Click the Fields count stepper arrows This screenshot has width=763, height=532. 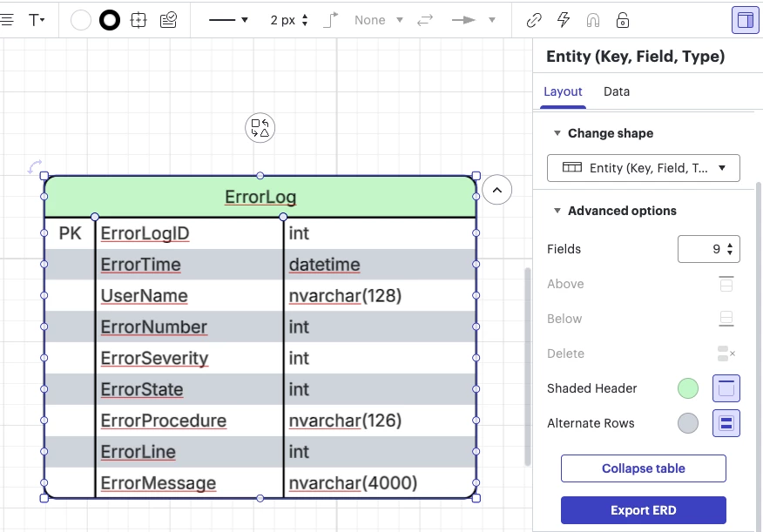point(730,249)
